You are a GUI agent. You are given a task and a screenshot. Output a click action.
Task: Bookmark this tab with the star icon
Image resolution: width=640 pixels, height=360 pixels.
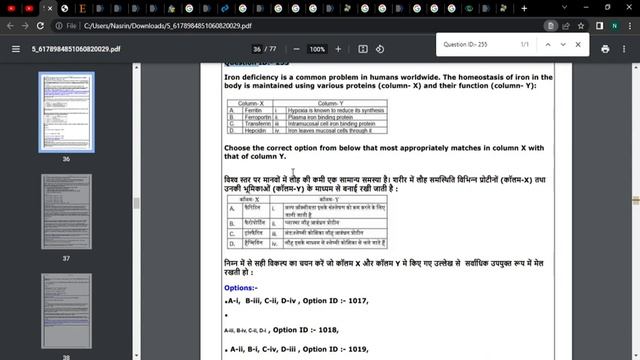click(581, 26)
